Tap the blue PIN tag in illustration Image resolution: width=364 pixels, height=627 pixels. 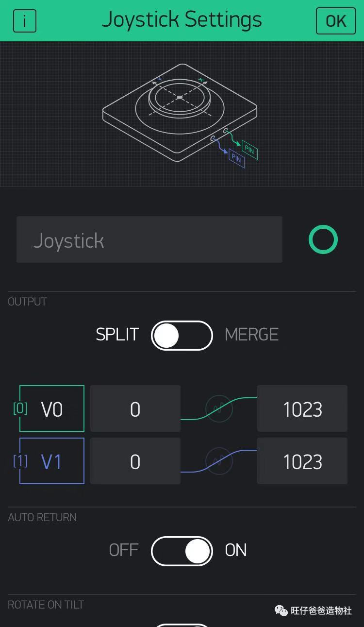tap(236, 158)
